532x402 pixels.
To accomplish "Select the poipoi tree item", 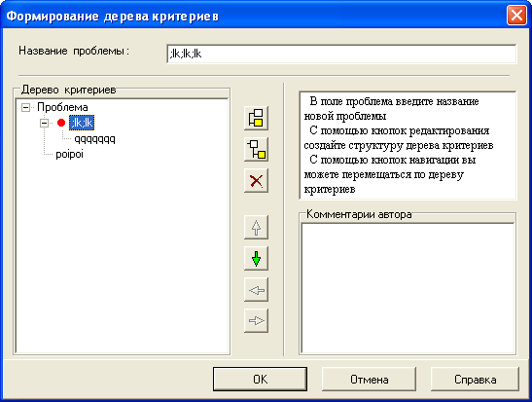I will click(70, 154).
